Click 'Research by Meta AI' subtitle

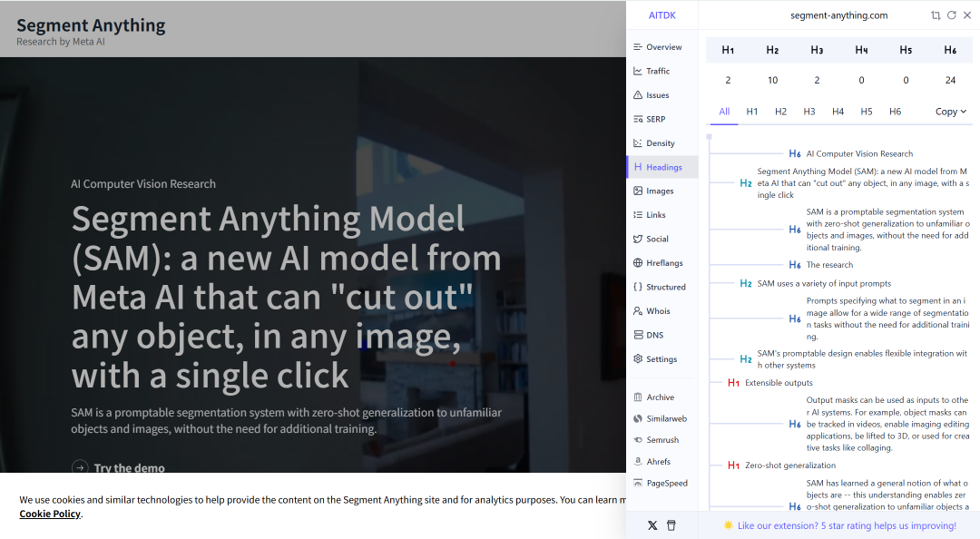pyautogui.click(x=61, y=42)
